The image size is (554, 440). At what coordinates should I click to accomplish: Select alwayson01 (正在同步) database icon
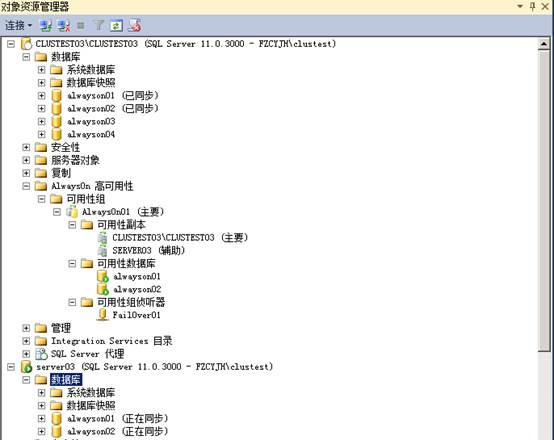click(56, 418)
